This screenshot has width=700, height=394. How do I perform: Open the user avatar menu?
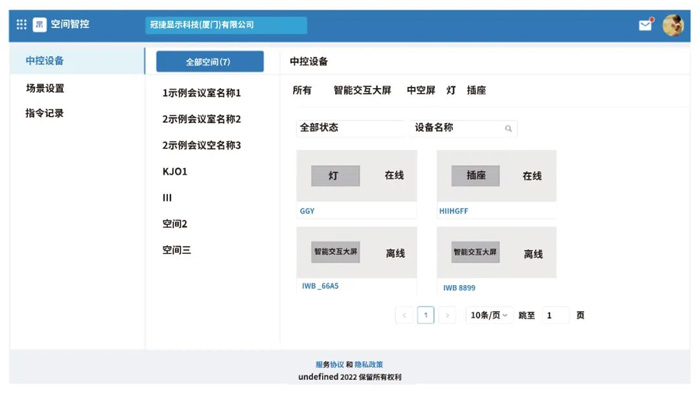click(673, 25)
